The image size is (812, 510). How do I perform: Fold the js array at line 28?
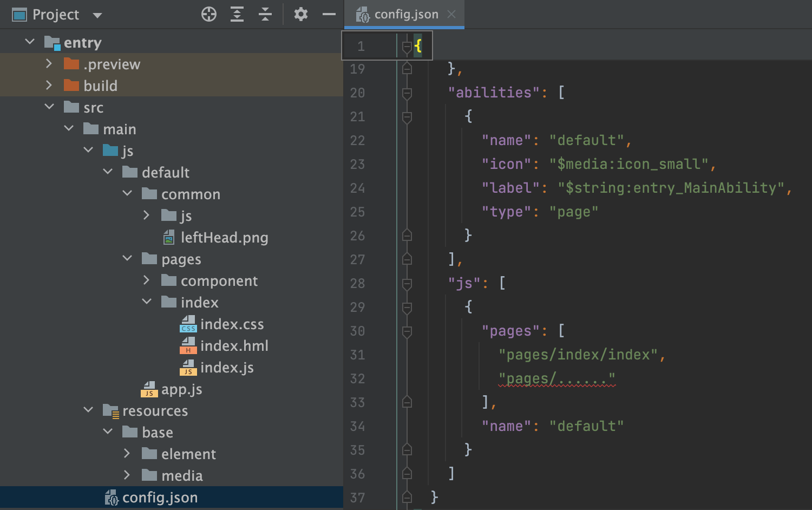[407, 284]
